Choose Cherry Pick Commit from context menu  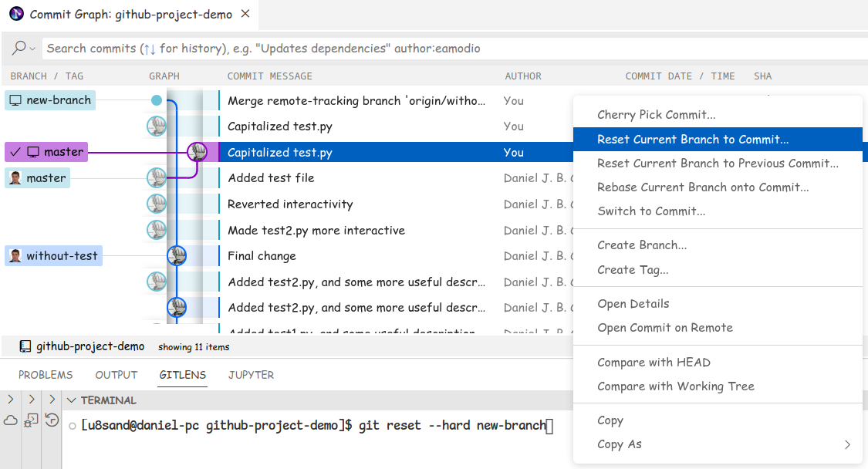[x=656, y=115]
